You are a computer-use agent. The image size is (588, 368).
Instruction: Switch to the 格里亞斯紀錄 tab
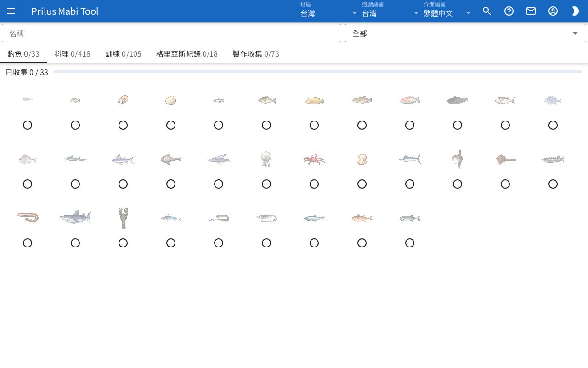click(x=187, y=54)
